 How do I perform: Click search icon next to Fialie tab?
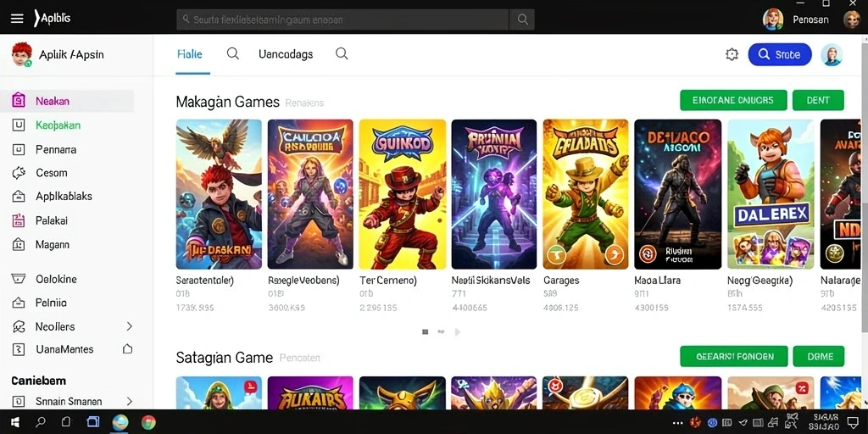[233, 53]
